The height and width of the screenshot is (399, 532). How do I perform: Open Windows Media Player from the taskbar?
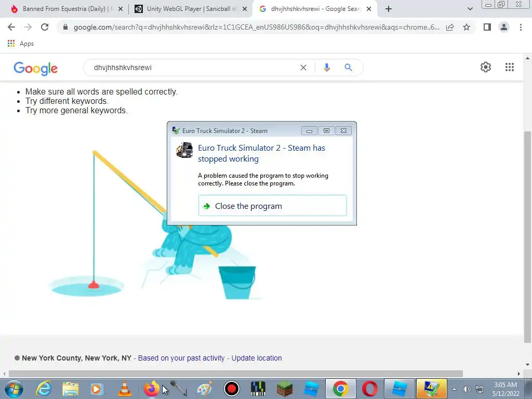97,389
